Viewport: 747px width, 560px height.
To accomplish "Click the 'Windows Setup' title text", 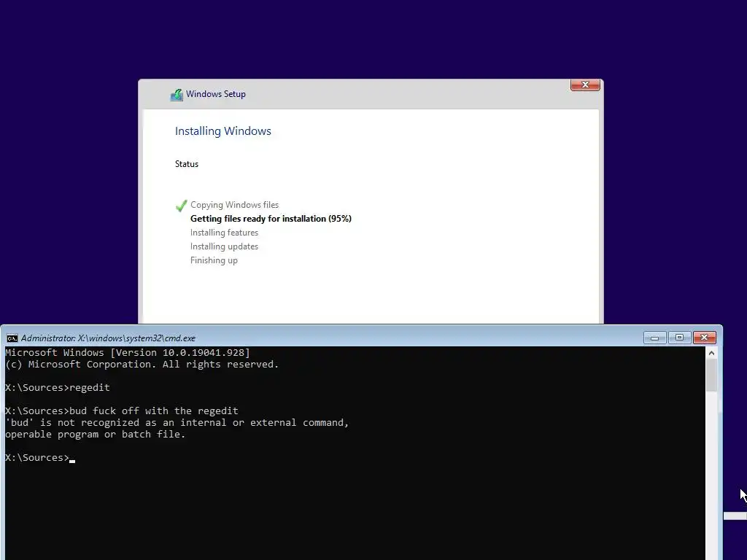I will (x=216, y=94).
